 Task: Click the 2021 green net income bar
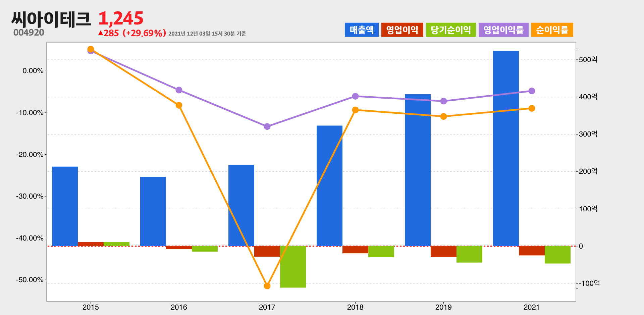(x=557, y=255)
